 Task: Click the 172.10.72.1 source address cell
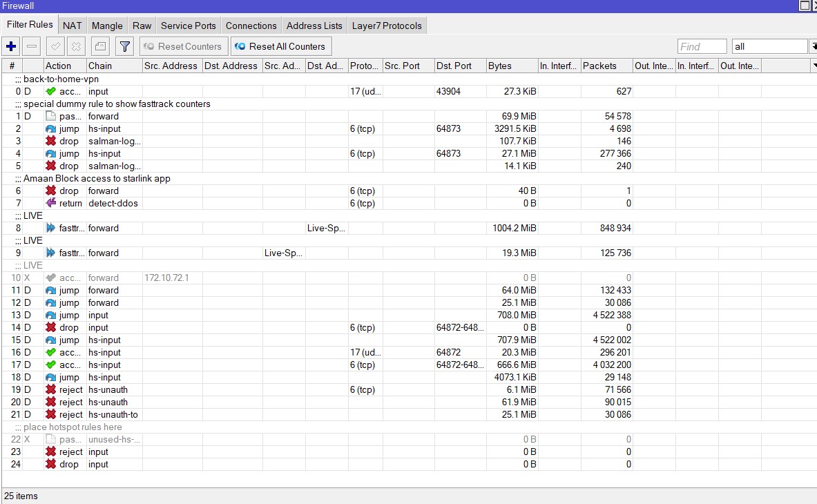click(x=173, y=278)
